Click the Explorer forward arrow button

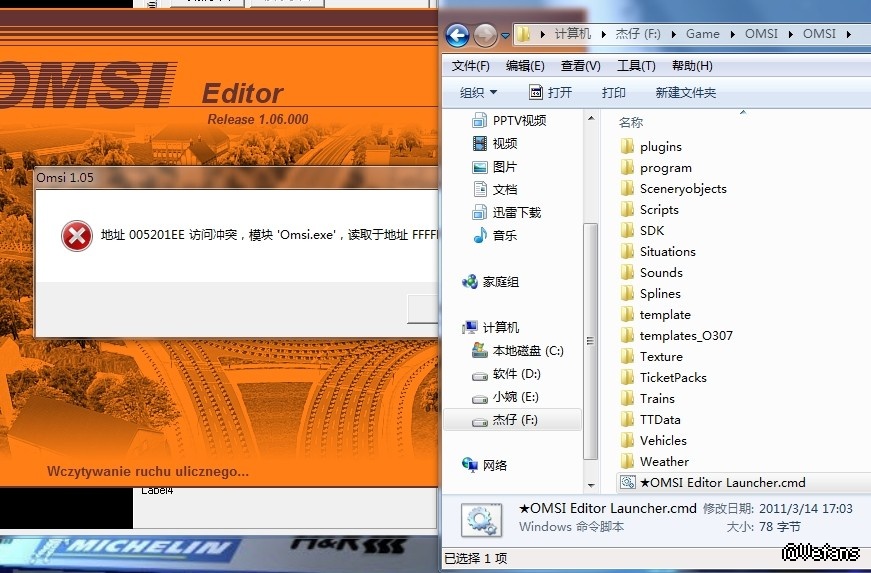485,35
